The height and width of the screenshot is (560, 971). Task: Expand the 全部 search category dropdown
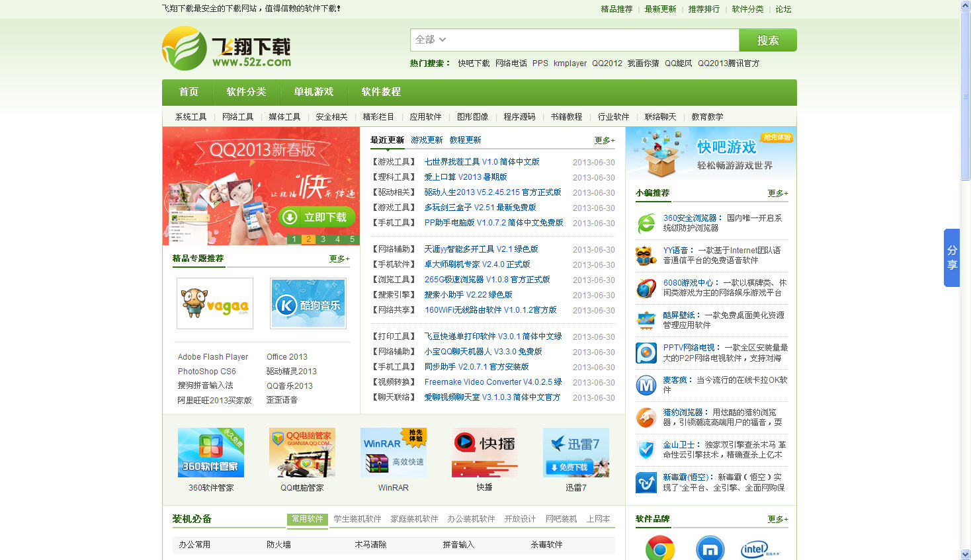pyautogui.click(x=431, y=40)
